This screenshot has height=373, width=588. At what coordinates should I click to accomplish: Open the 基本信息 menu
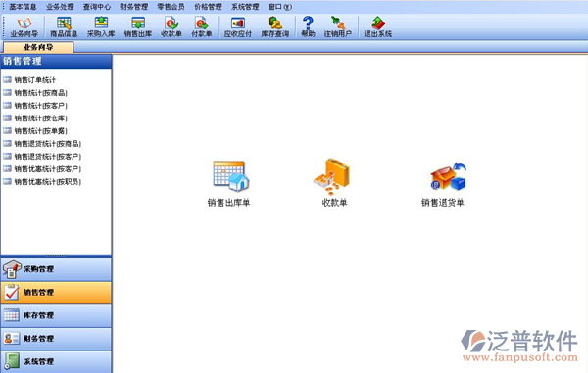[x=23, y=7]
